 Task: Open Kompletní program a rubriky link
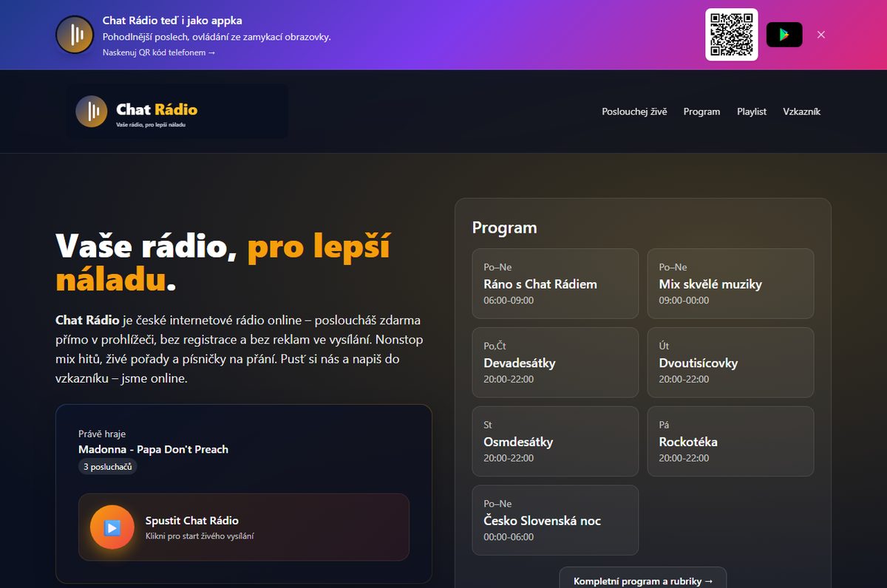click(643, 581)
